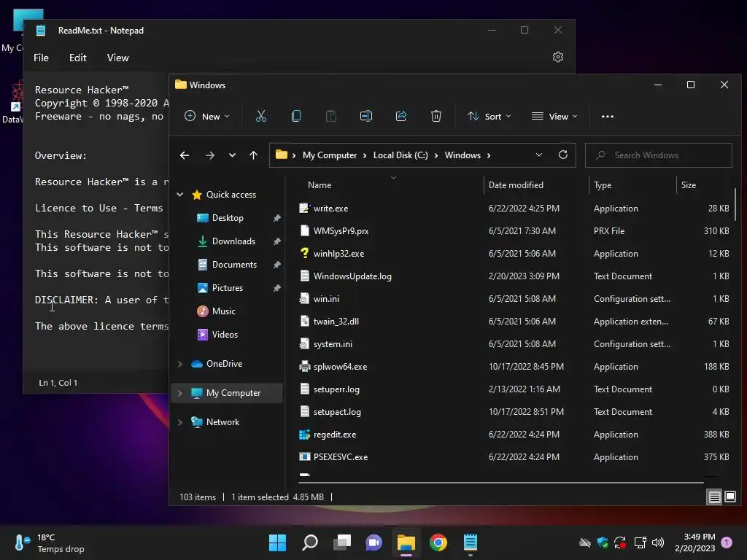Image resolution: width=747 pixels, height=560 pixels.
Task: Open Pictures in Quick access
Action: coord(228,287)
